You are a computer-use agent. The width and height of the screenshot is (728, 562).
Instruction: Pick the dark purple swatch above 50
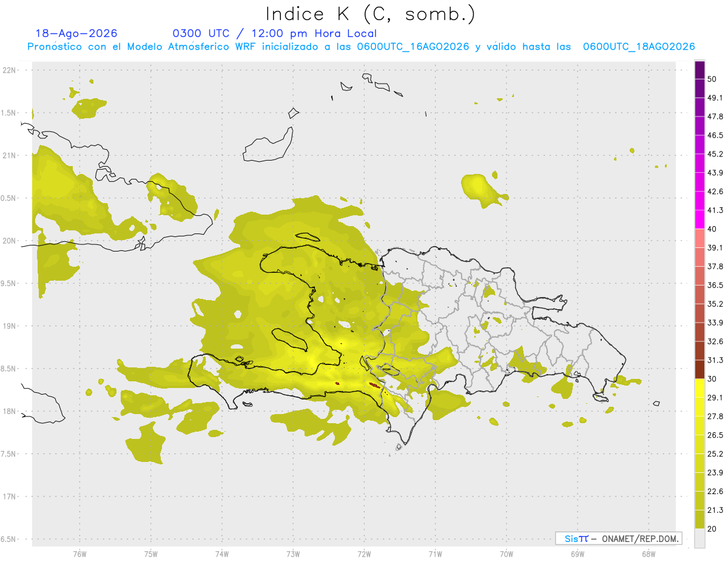699,70
